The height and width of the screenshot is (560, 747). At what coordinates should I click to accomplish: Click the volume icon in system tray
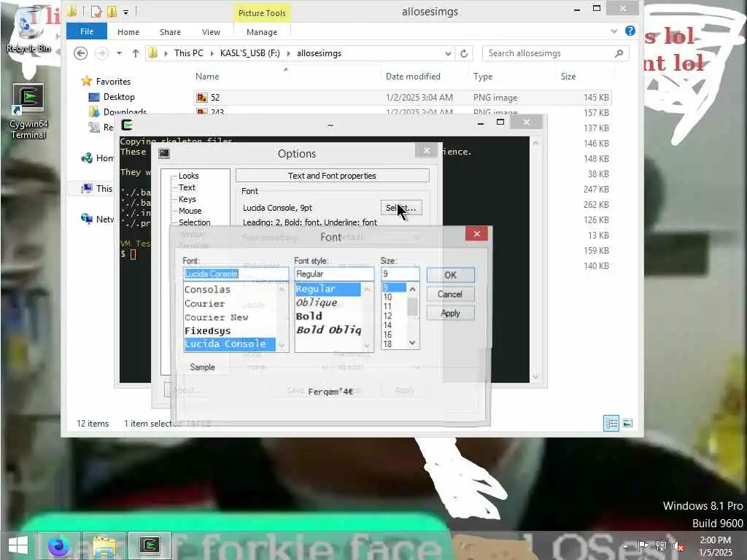[x=678, y=545]
